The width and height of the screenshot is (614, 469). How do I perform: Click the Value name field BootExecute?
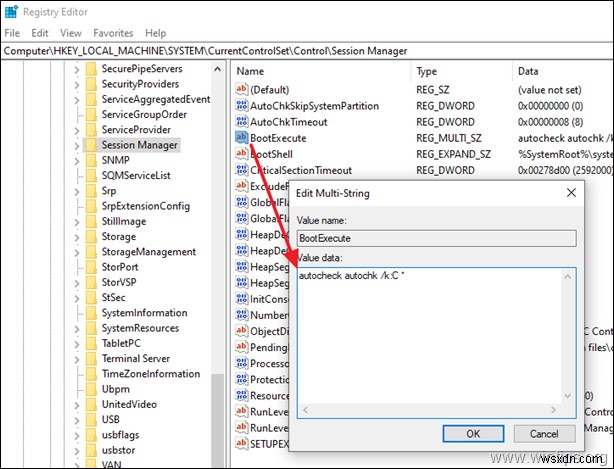pyautogui.click(x=436, y=238)
